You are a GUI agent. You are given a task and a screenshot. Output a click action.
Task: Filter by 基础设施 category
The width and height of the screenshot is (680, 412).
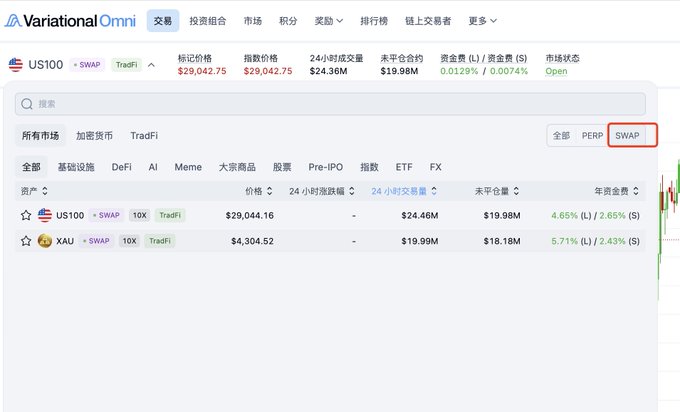pos(76,167)
